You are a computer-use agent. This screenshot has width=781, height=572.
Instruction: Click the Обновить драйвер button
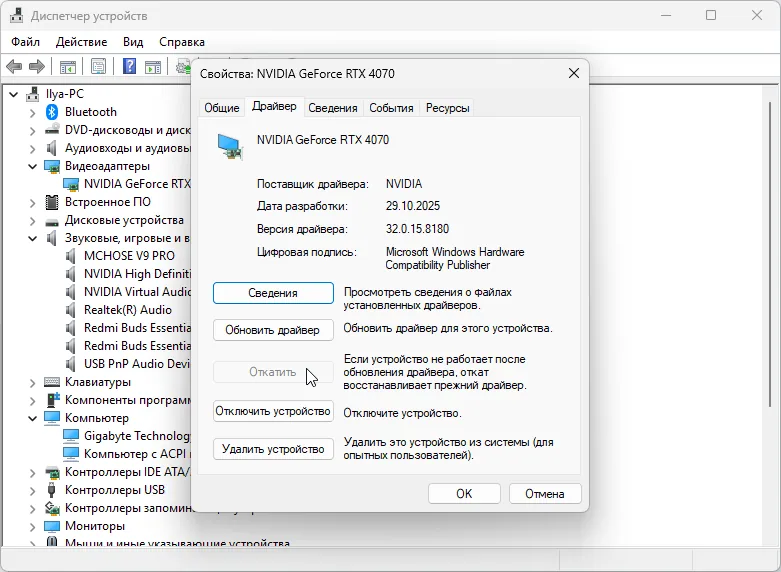point(273,330)
